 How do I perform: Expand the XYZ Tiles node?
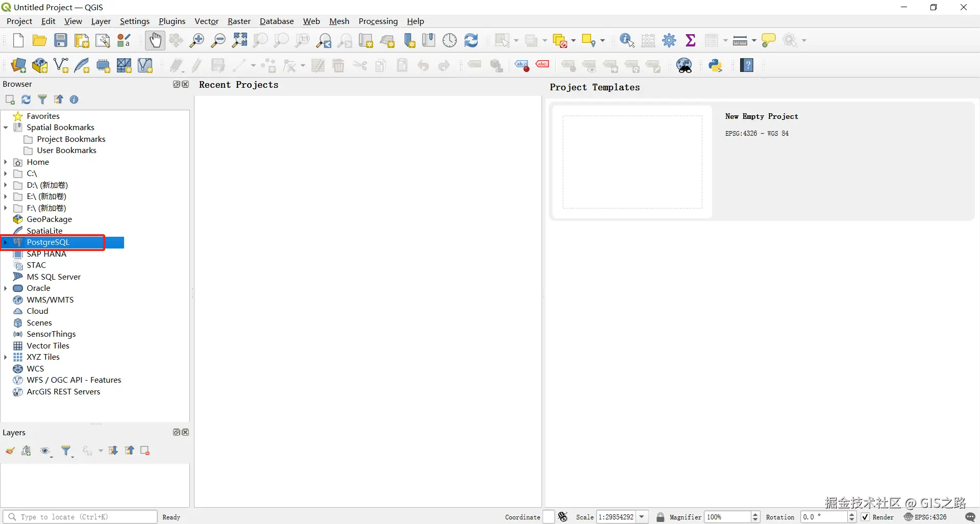click(5, 357)
